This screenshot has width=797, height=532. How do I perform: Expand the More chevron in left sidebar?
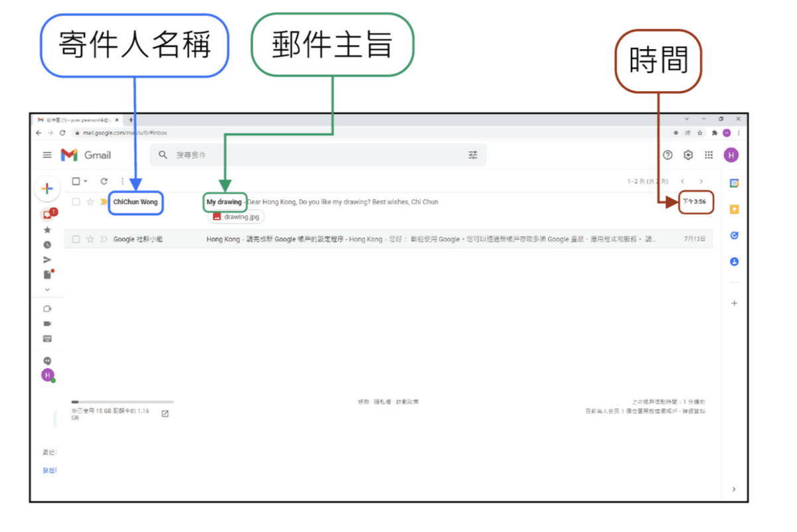click(47, 290)
